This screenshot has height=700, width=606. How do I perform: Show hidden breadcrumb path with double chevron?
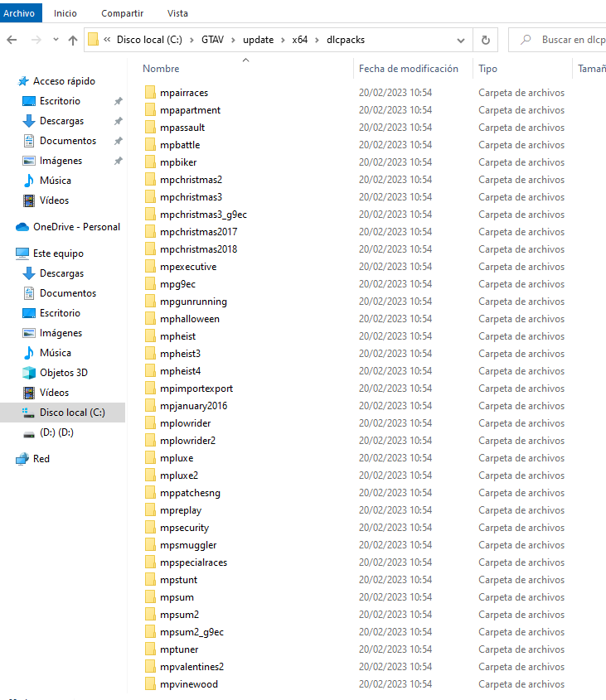coord(107,39)
